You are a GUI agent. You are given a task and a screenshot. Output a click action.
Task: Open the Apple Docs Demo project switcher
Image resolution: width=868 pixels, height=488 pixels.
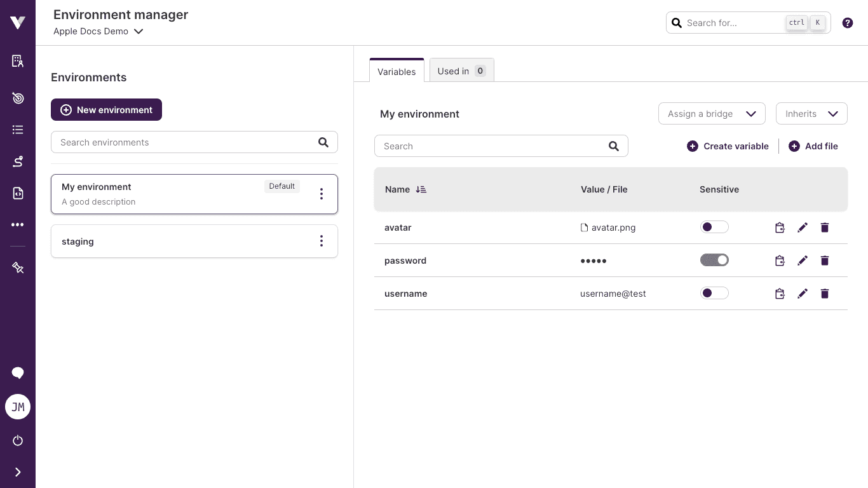pyautogui.click(x=98, y=31)
